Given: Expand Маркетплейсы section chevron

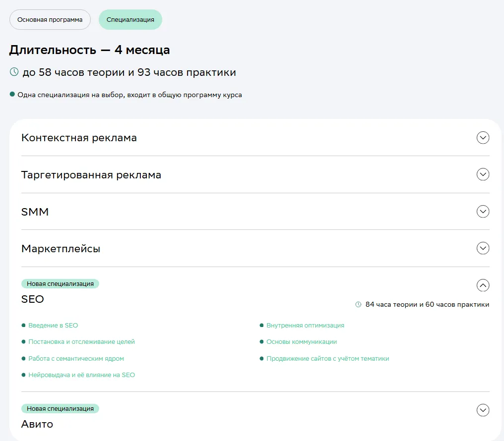Looking at the screenshot, I should point(483,248).
